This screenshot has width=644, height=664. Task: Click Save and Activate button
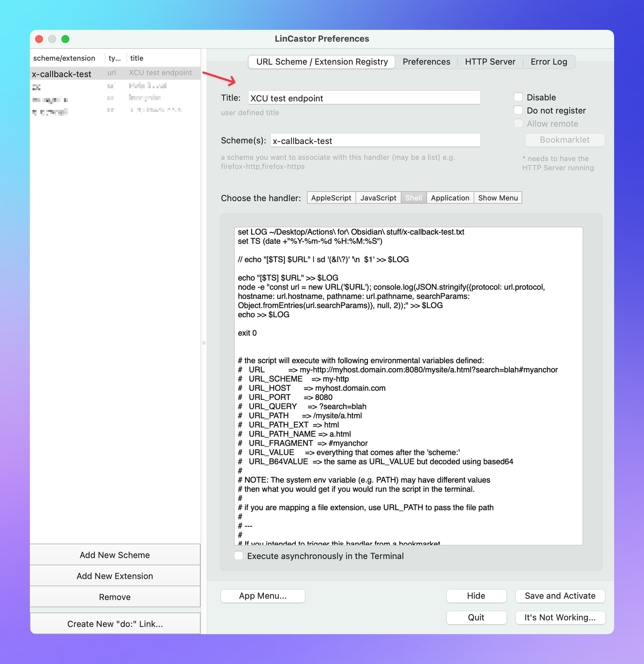(559, 596)
